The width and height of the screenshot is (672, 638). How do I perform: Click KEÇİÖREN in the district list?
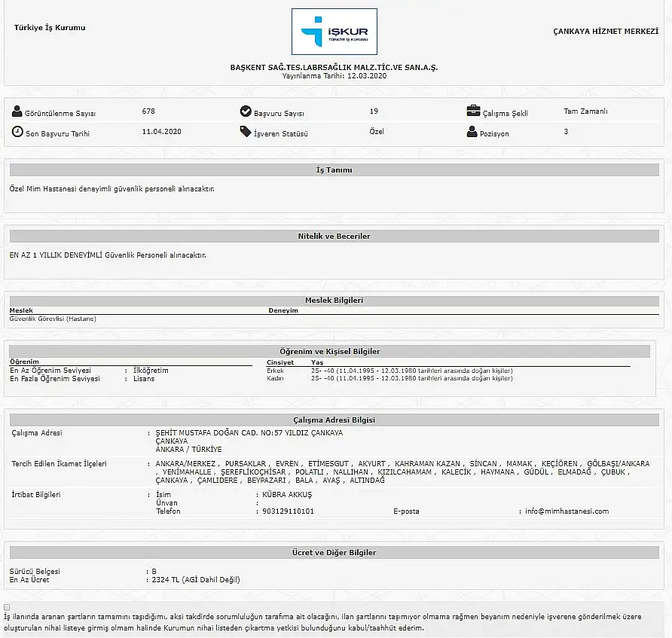coord(560,463)
